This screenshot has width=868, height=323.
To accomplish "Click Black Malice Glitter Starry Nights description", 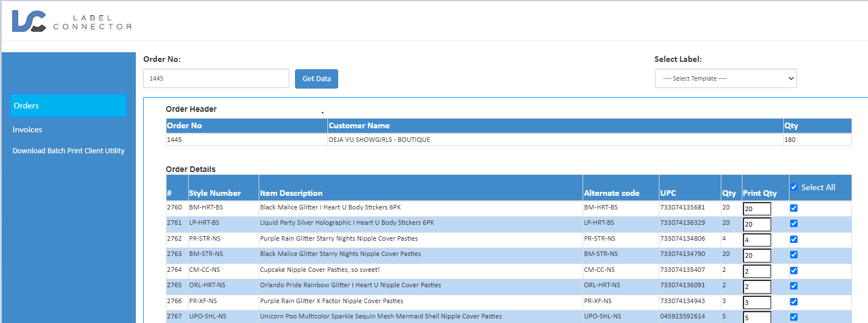I will (340, 254).
